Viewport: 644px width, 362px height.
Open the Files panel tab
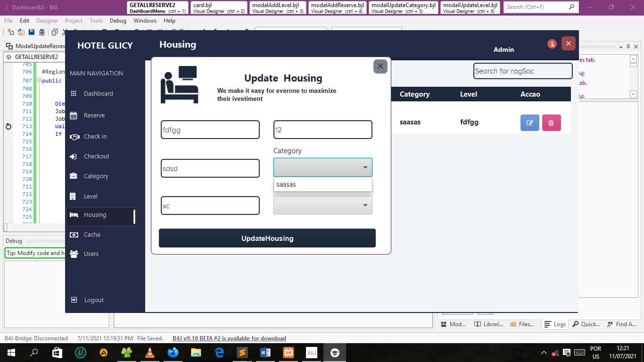522,324
